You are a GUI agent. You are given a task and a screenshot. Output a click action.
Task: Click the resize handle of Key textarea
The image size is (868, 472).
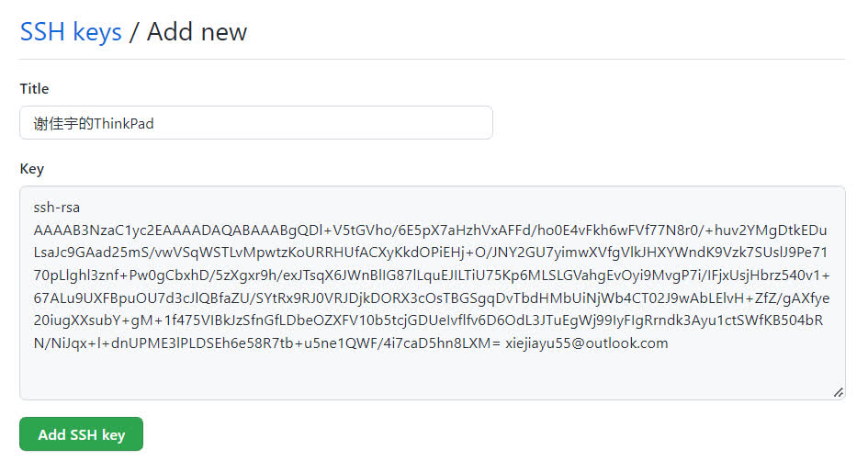click(x=838, y=392)
